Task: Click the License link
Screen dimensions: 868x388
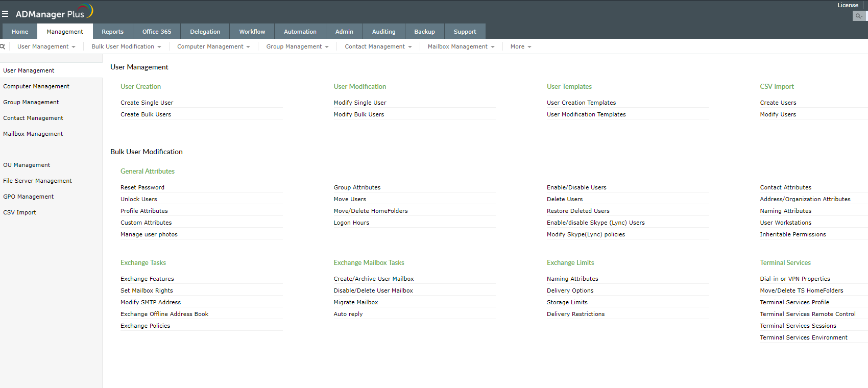Action: (848, 5)
